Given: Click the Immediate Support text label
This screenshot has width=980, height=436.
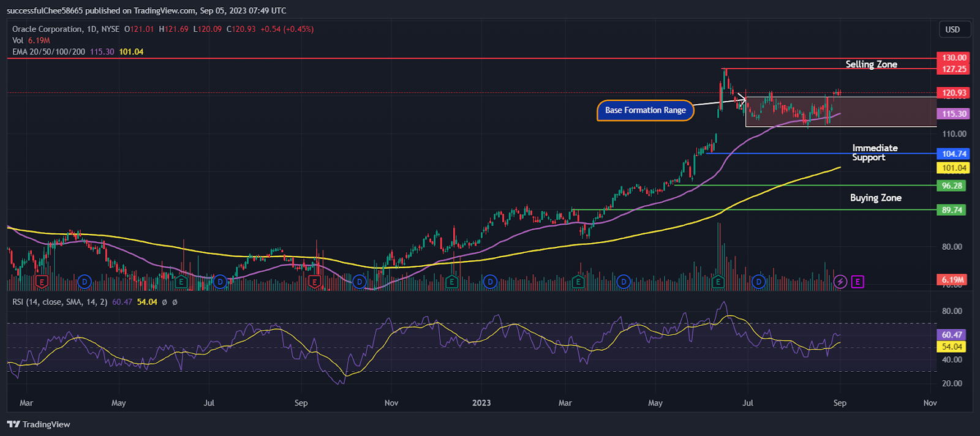Looking at the screenshot, I should (x=875, y=152).
